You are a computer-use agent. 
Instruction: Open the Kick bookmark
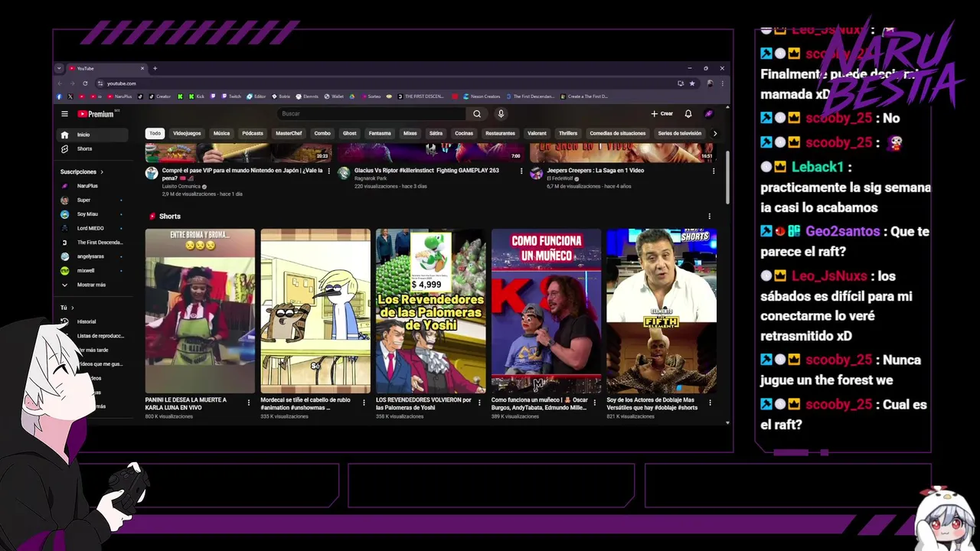(197, 96)
